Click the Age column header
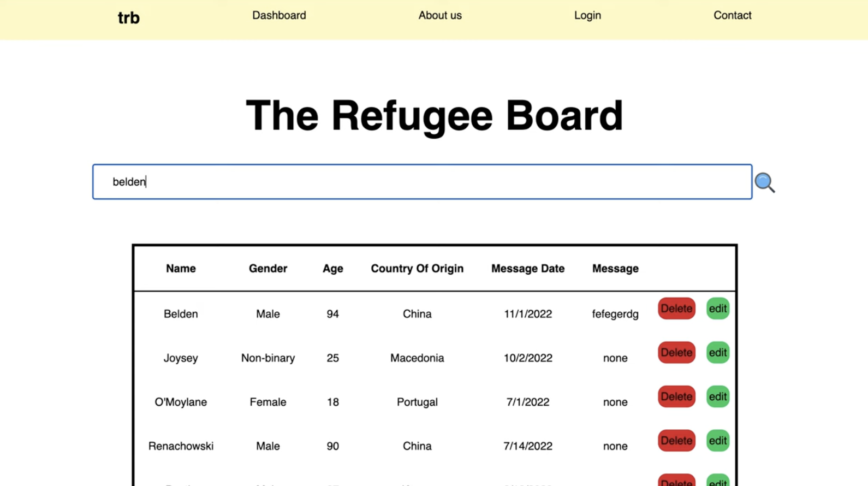 [x=332, y=269]
